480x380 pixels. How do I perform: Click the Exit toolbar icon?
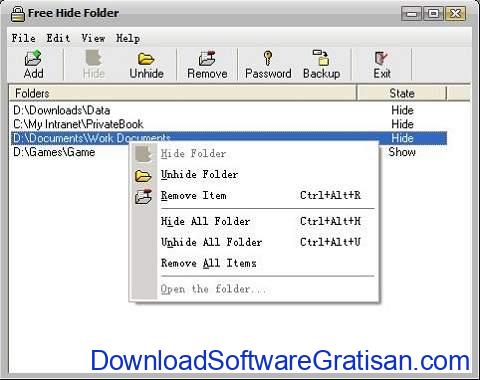tap(381, 58)
